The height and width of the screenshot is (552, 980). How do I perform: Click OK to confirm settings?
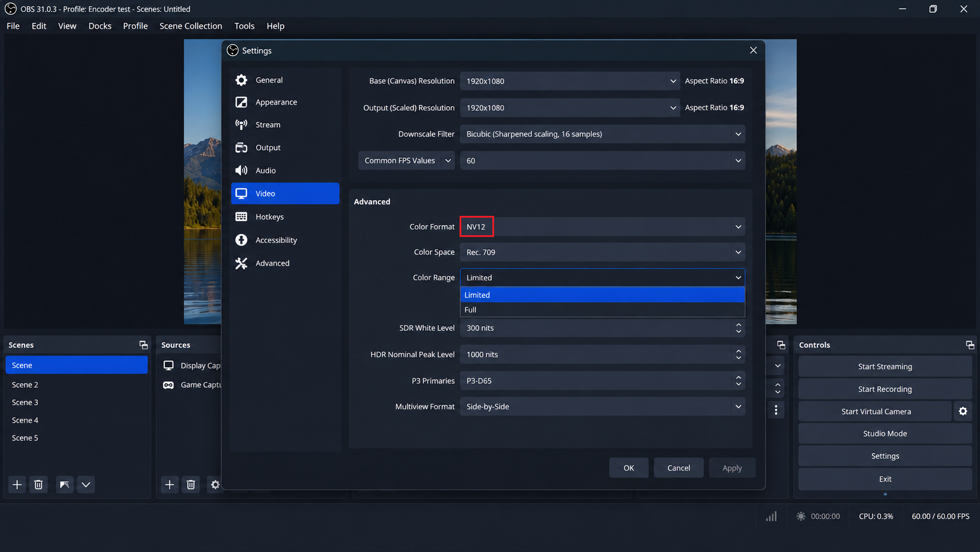(629, 468)
